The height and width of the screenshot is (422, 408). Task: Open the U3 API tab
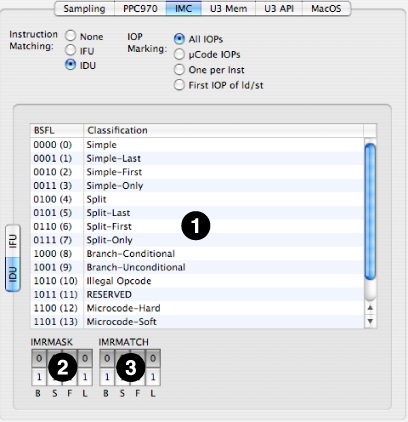[279, 8]
